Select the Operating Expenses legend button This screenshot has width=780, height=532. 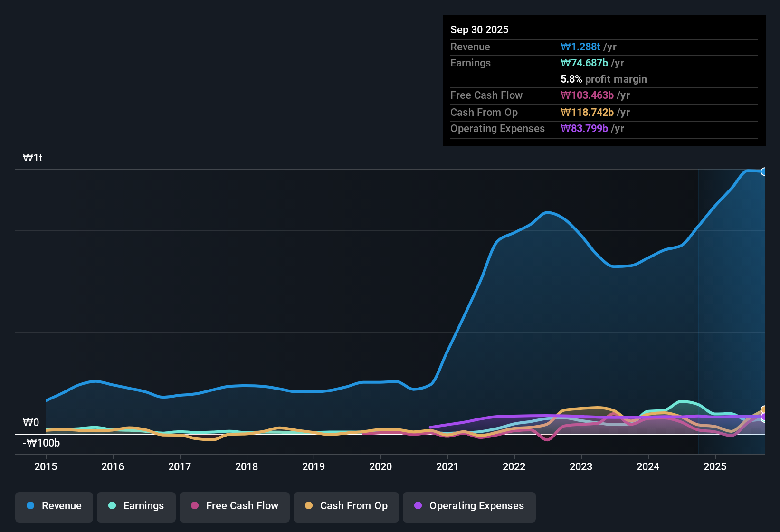coord(469,506)
